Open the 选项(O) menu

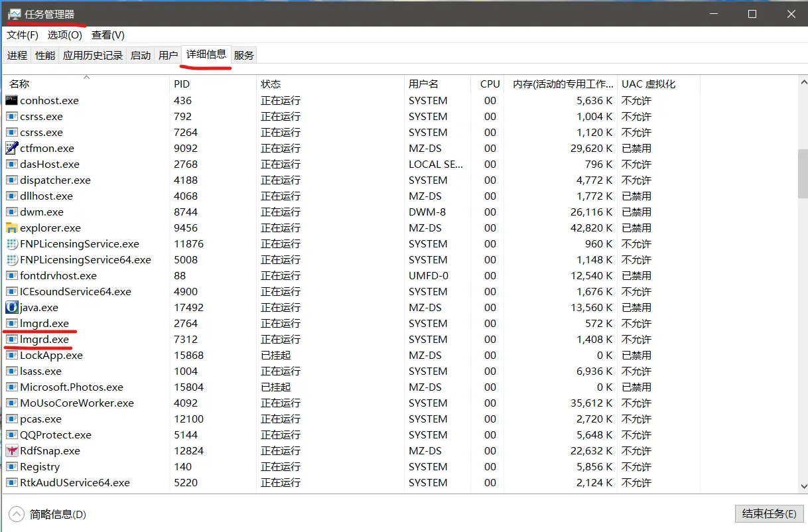click(65, 35)
